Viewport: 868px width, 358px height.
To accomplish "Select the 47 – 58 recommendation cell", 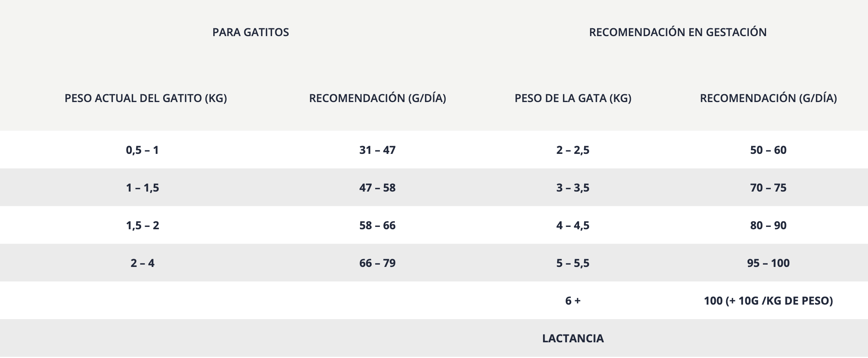I will (377, 188).
